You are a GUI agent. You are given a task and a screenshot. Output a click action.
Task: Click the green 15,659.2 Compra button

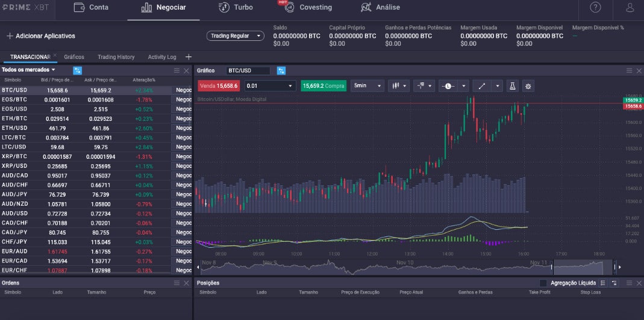pyautogui.click(x=324, y=86)
